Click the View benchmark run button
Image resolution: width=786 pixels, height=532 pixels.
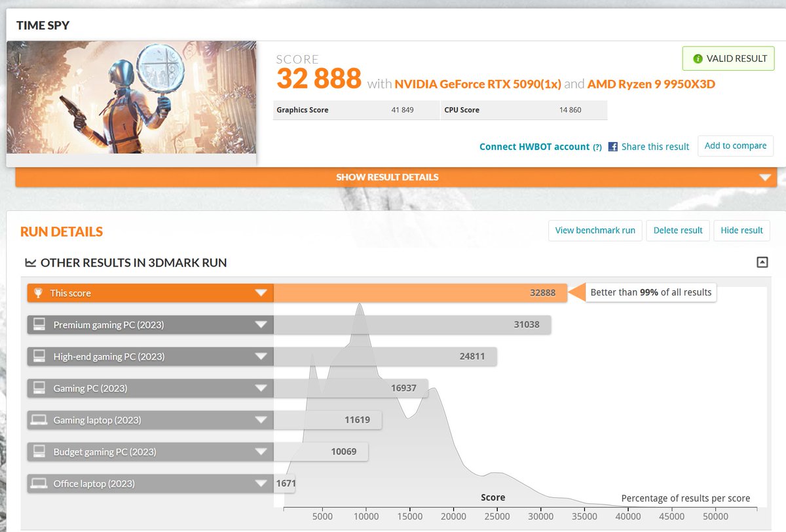point(595,231)
